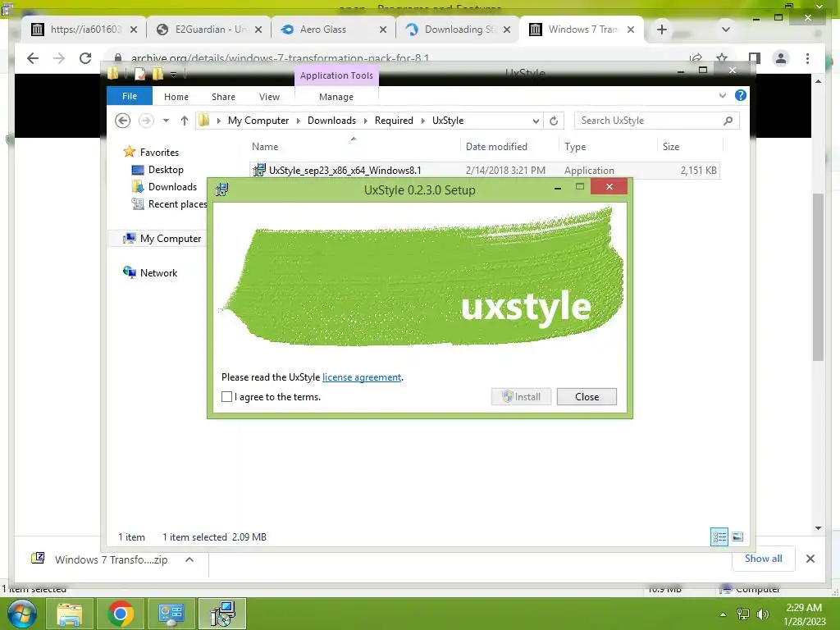840x630 pixels.
Task: Open the View ribbon tab
Action: click(269, 97)
